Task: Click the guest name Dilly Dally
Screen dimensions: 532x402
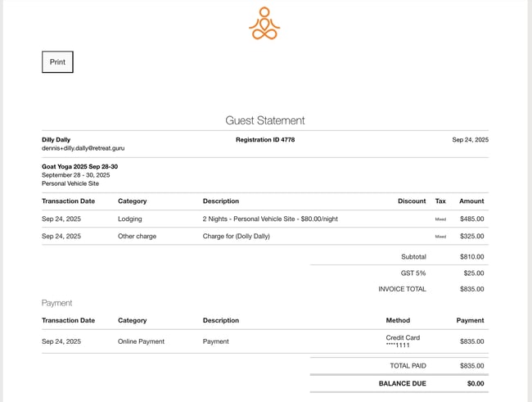Action: click(x=56, y=140)
